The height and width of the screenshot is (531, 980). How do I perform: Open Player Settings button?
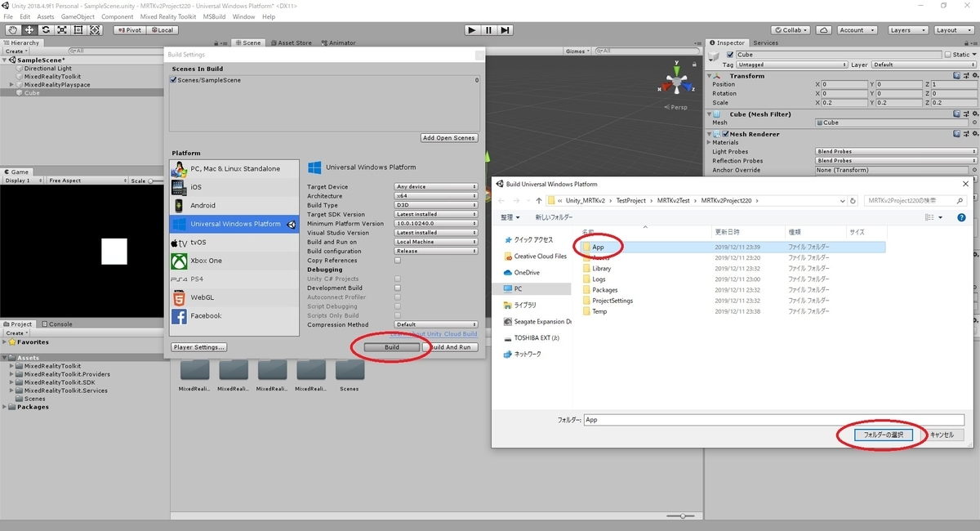[x=199, y=347]
